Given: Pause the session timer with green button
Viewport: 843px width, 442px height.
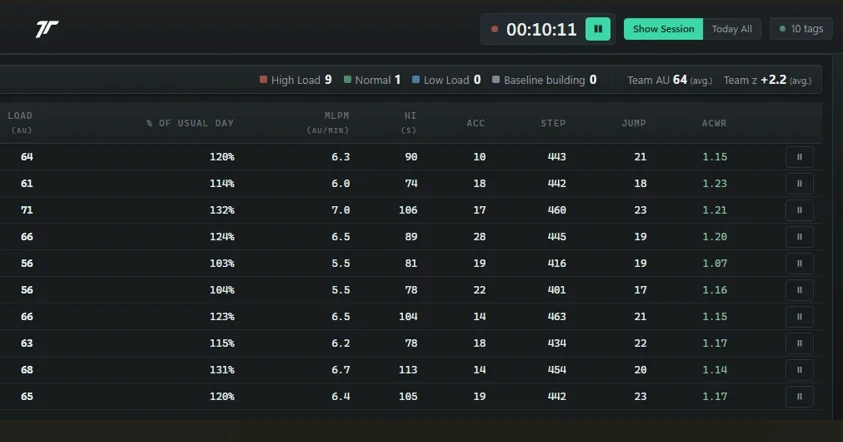Looking at the screenshot, I should click(x=598, y=29).
